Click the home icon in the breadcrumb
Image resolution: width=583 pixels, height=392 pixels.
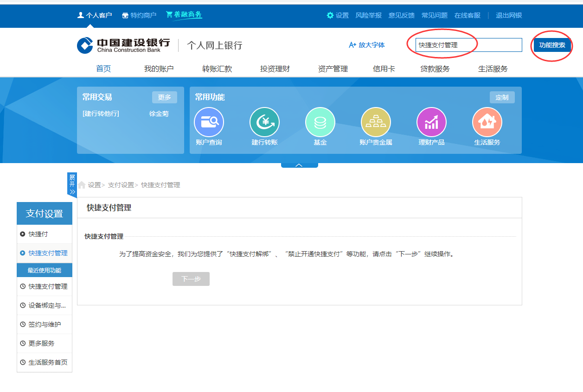pos(82,185)
